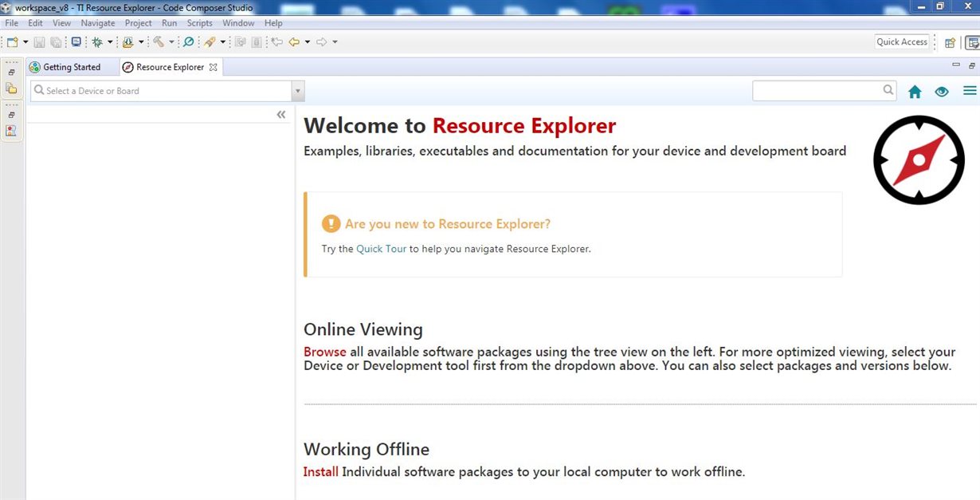The height and width of the screenshot is (500, 980).
Task: Toggle the eye visibility icon
Action: tap(942, 92)
